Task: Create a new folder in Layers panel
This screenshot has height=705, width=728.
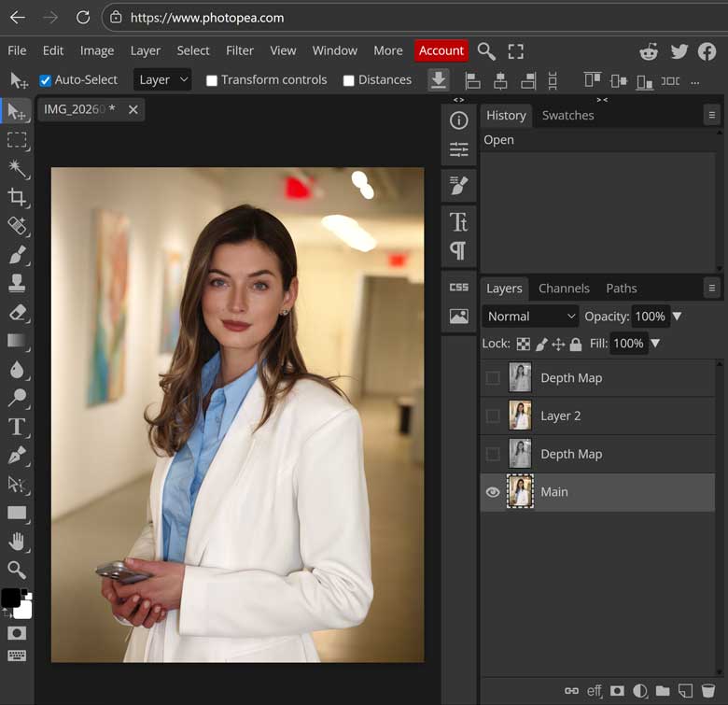Action: [x=663, y=691]
